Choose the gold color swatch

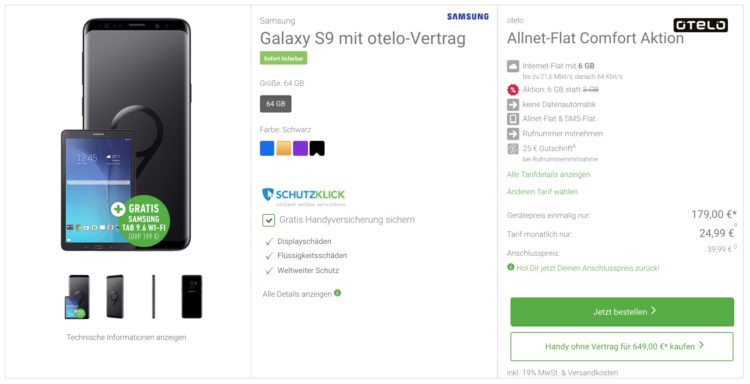(284, 148)
